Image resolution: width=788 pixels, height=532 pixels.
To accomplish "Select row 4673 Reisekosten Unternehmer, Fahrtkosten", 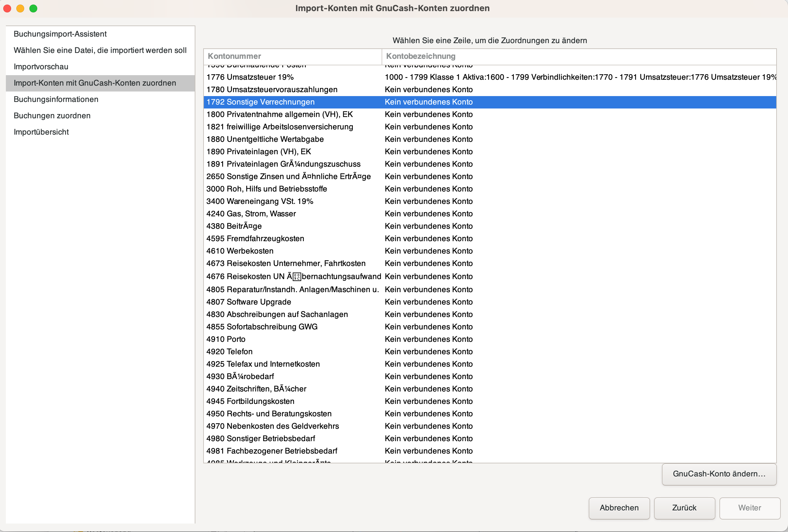I will click(490, 263).
